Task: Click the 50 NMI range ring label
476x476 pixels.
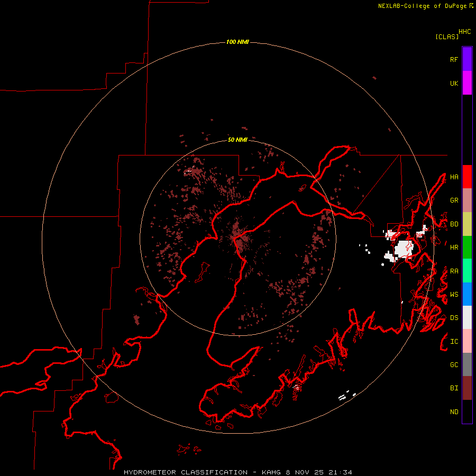Action: coord(237,140)
